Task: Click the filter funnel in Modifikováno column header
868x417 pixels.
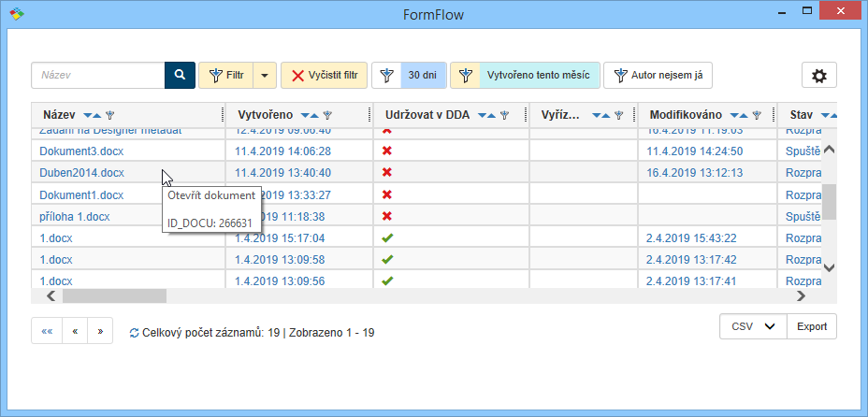Action: (757, 116)
